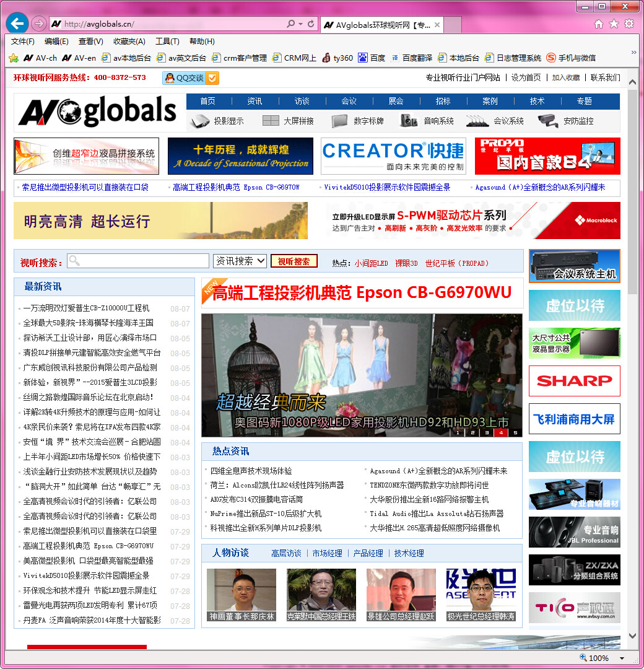644x669 pixels.
Task: Select the 会议系统 conference category
Action: point(495,121)
